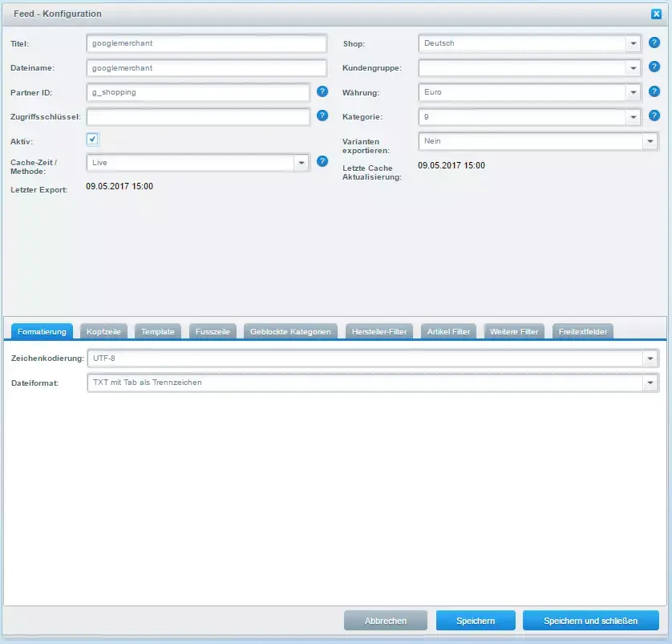Close the Feed - Konfiguration window
This screenshot has width=672, height=644.
(x=657, y=14)
